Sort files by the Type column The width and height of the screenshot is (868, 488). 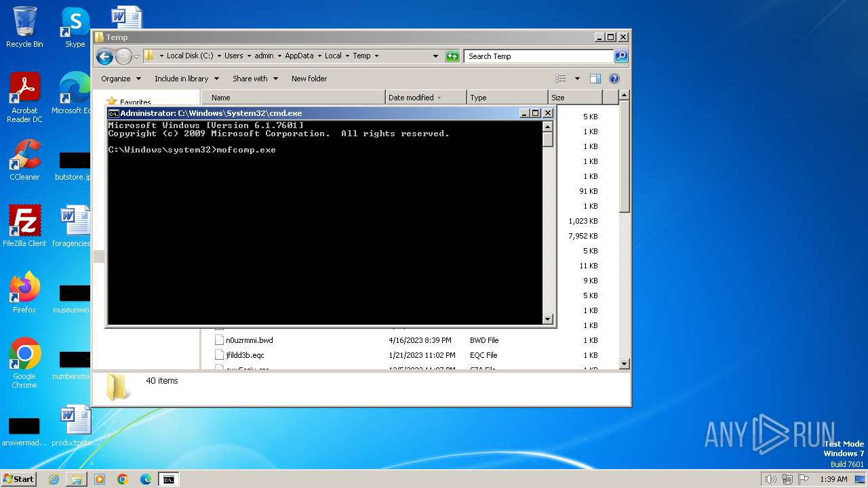click(x=507, y=98)
